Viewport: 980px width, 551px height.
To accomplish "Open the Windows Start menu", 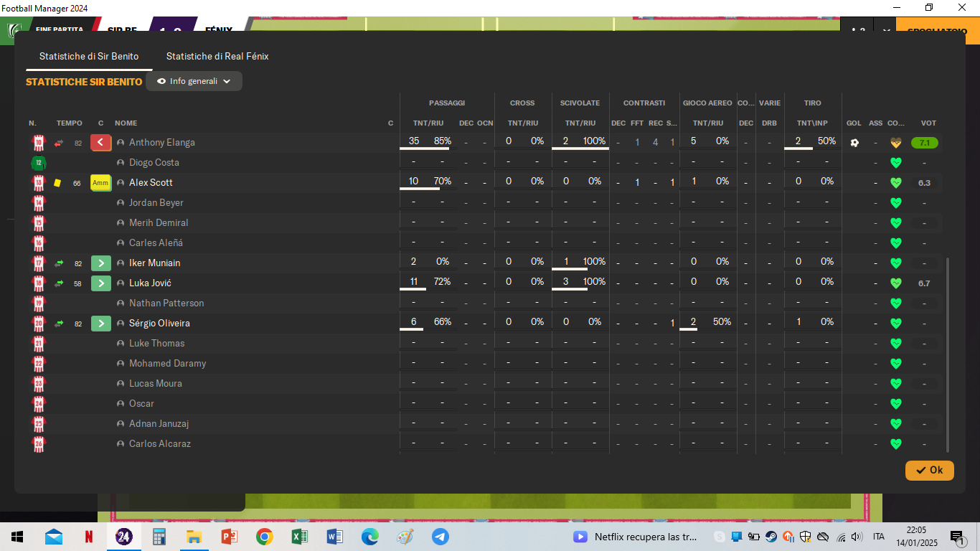I will 17,537.
